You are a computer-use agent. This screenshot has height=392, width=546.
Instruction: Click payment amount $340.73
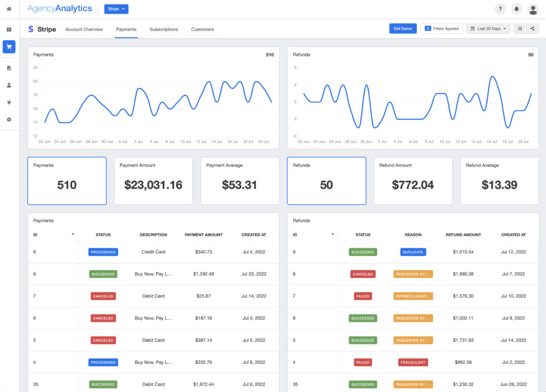[203, 252]
